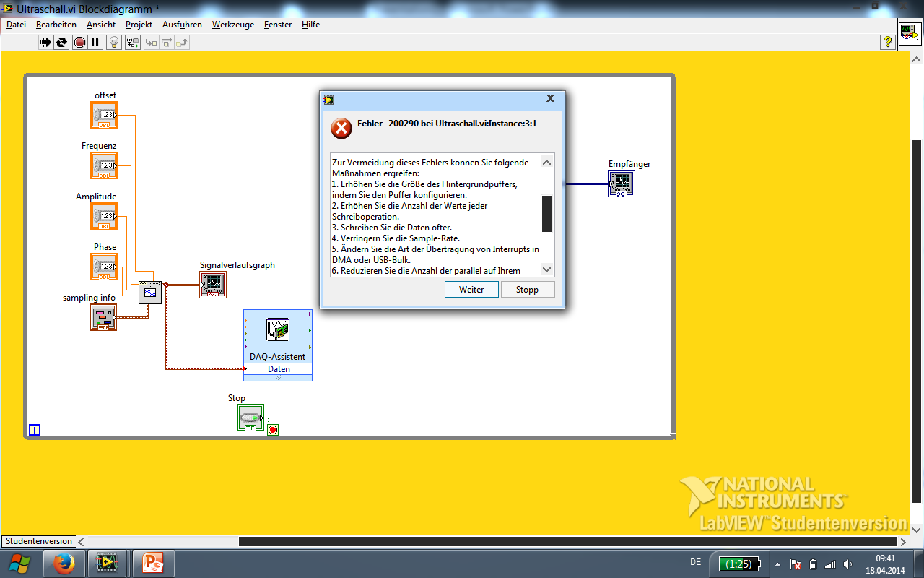Toggle highlight execution light bulb
The height and width of the screenshot is (578, 924).
click(114, 42)
